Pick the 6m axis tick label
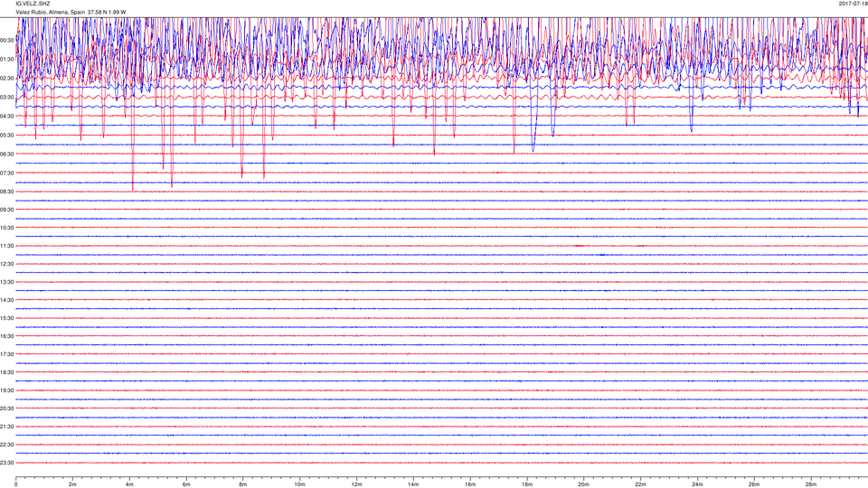The width and height of the screenshot is (868, 488). click(x=186, y=484)
